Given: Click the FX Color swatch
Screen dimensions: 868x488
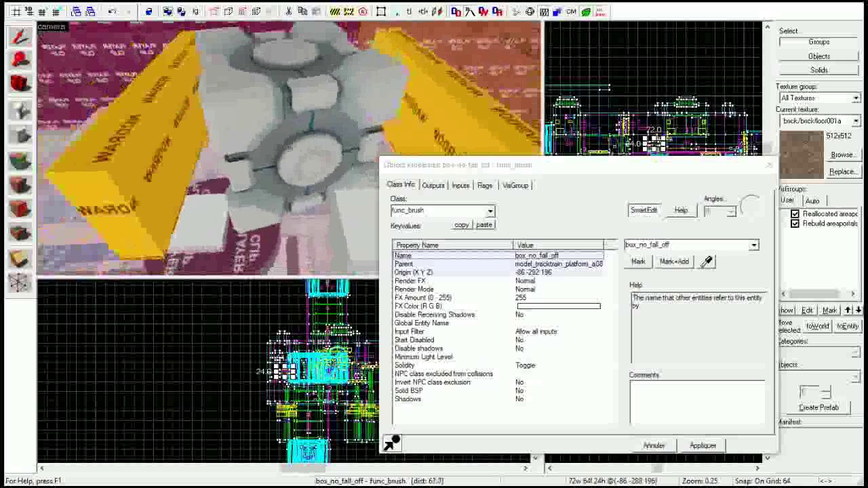Looking at the screenshot, I should pos(558,306).
